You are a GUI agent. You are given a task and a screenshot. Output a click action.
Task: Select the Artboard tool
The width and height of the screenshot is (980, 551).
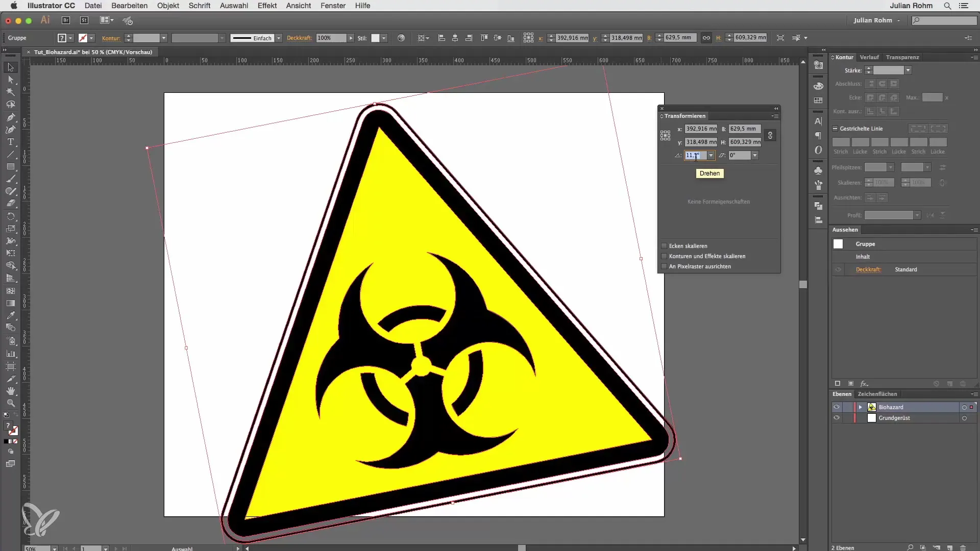(11, 366)
